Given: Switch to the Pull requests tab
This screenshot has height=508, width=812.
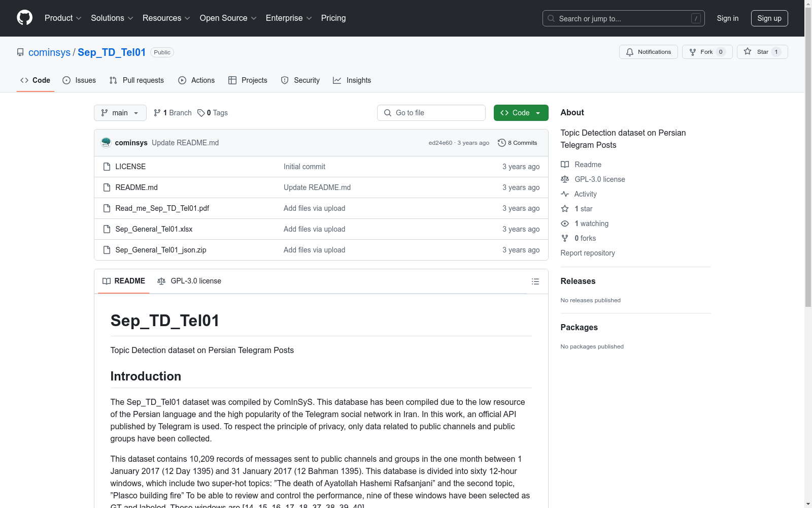Looking at the screenshot, I should (x=137, y=80).
